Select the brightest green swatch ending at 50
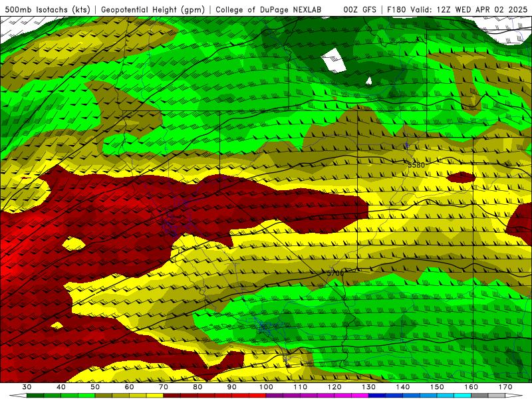This screenshot has width=532, height=399. [x=86, y=396]
